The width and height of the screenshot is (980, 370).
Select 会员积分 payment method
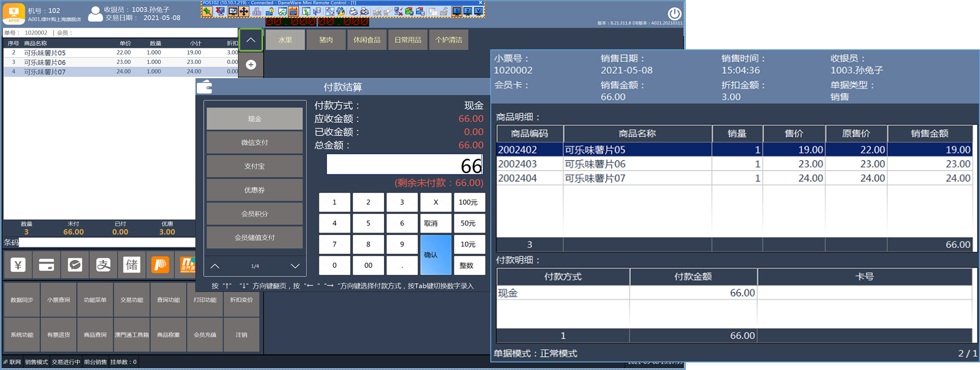pyautogui.click(x=254, y=213)
